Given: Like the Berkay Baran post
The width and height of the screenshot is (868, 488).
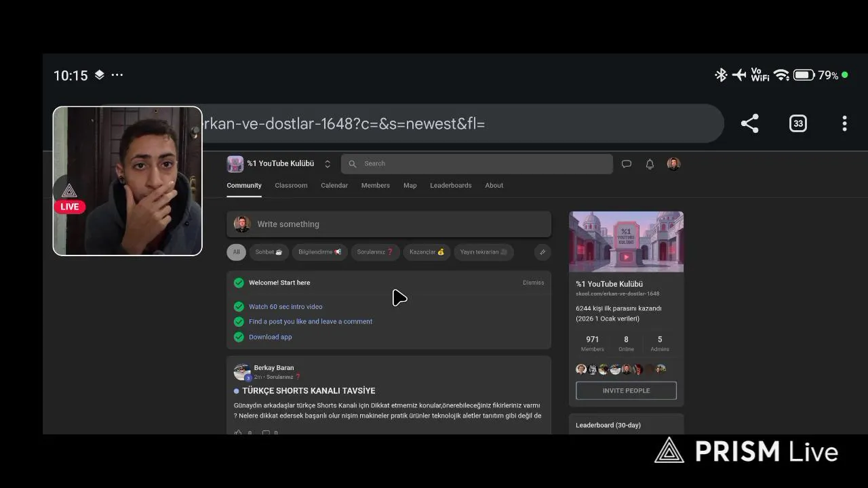Looking at the screenshot, I should [x=238, y=432].
